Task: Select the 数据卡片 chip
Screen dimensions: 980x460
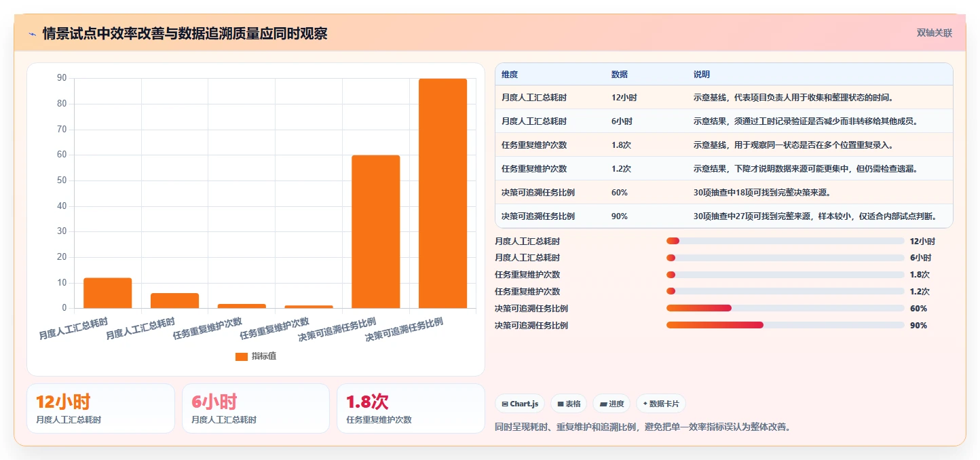Action: tap(661, 404)
